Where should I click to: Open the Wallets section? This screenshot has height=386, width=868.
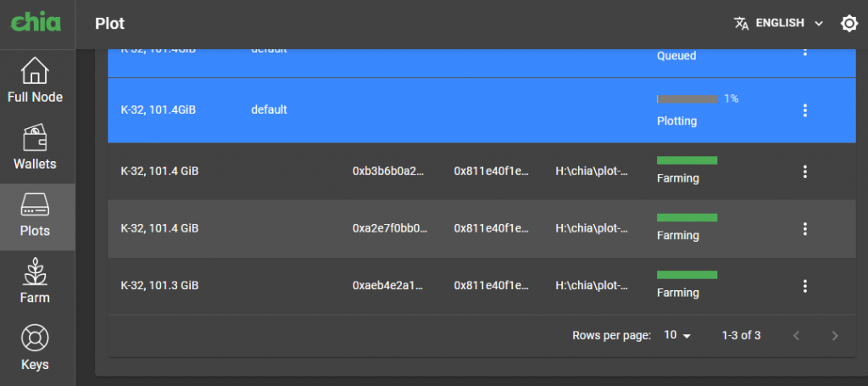click(x=36, y=148)
